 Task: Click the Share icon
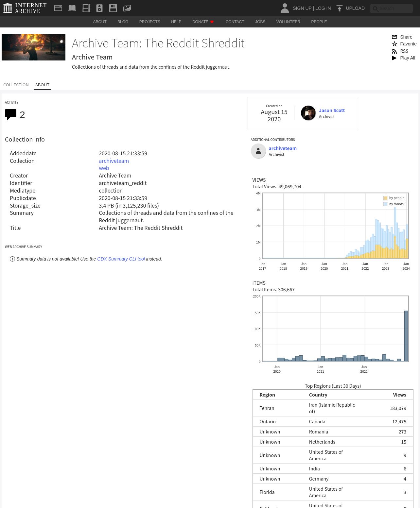(394, 37)
